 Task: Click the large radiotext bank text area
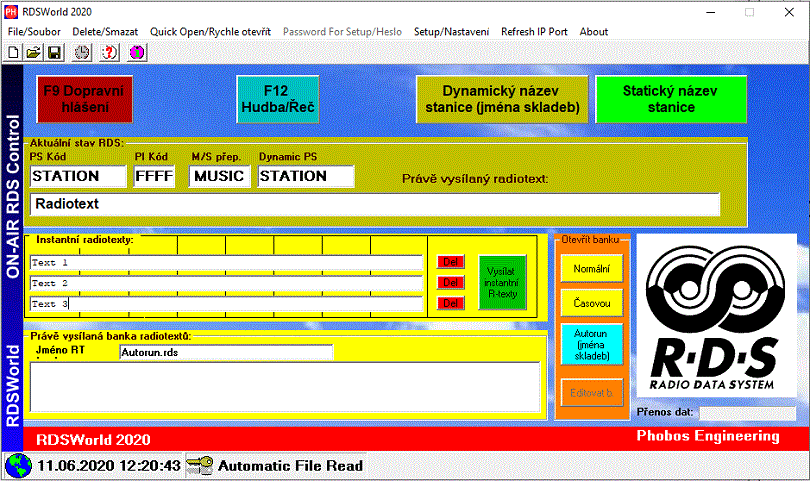(285, 387)
